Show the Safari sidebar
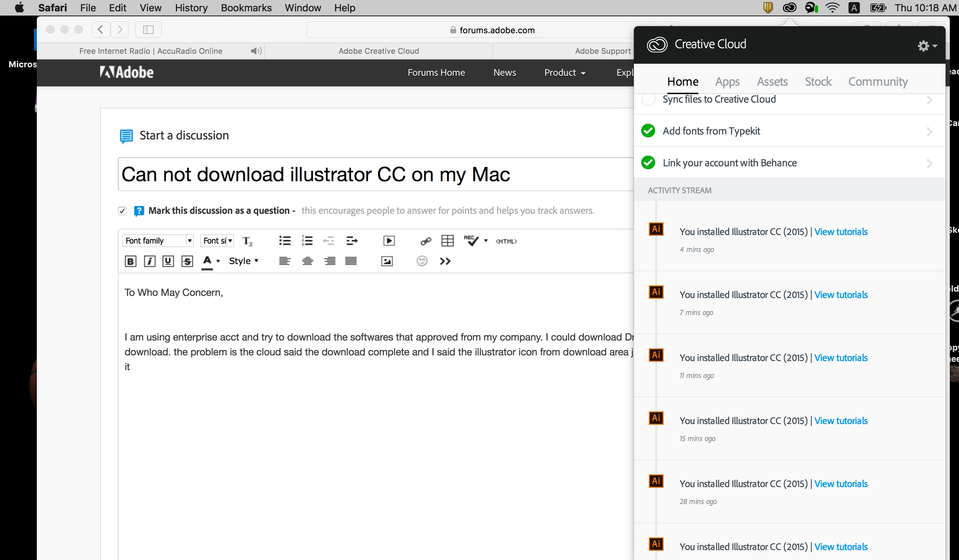 (148, 30)
